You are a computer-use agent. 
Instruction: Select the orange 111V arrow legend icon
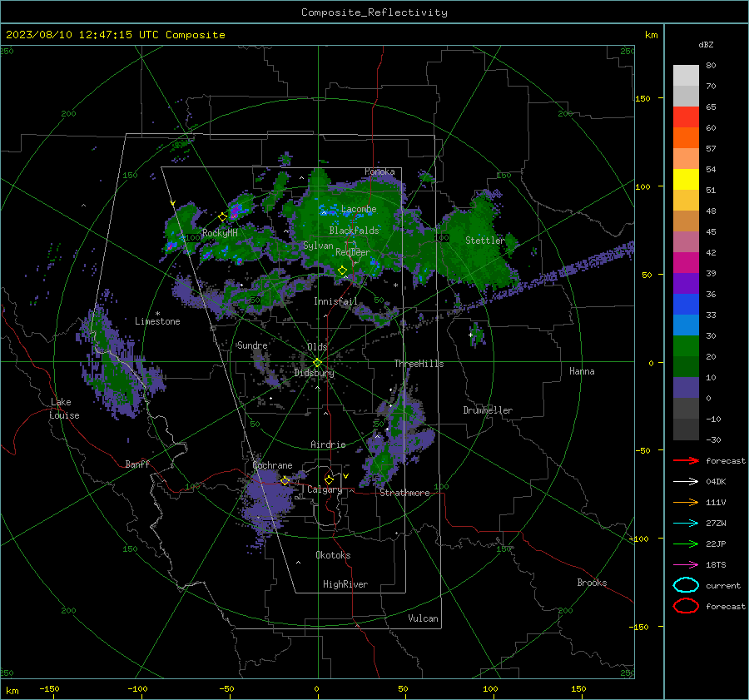click(686, 502)
